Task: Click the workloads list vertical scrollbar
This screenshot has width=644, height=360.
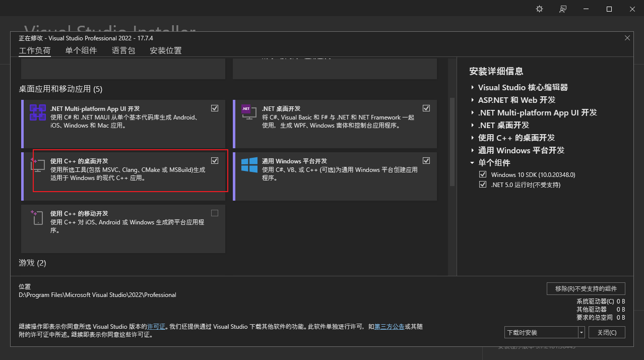Action: point(452,141)
